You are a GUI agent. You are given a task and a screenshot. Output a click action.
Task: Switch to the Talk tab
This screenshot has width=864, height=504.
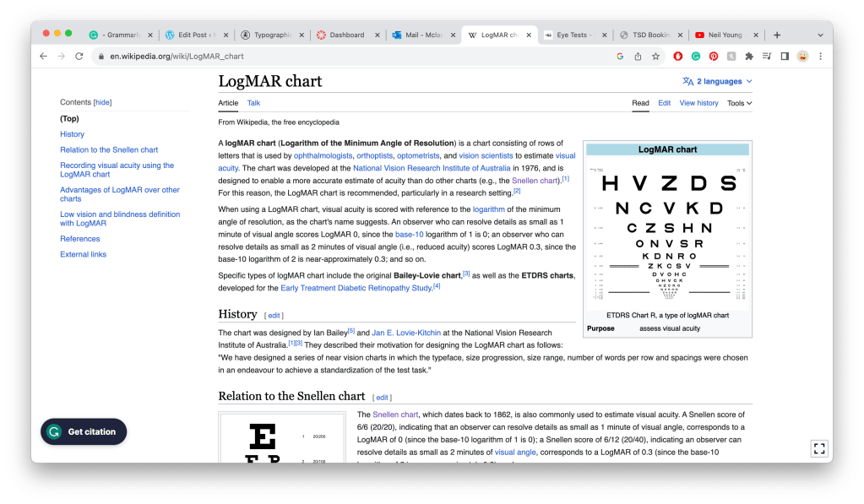[x=253, y=103]
